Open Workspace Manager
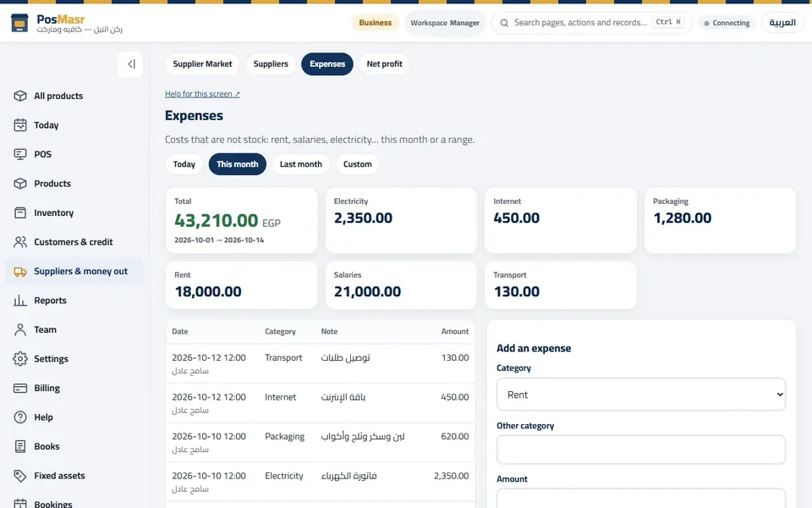The height and width of the screenshot is (508, 812). point(445,23)
